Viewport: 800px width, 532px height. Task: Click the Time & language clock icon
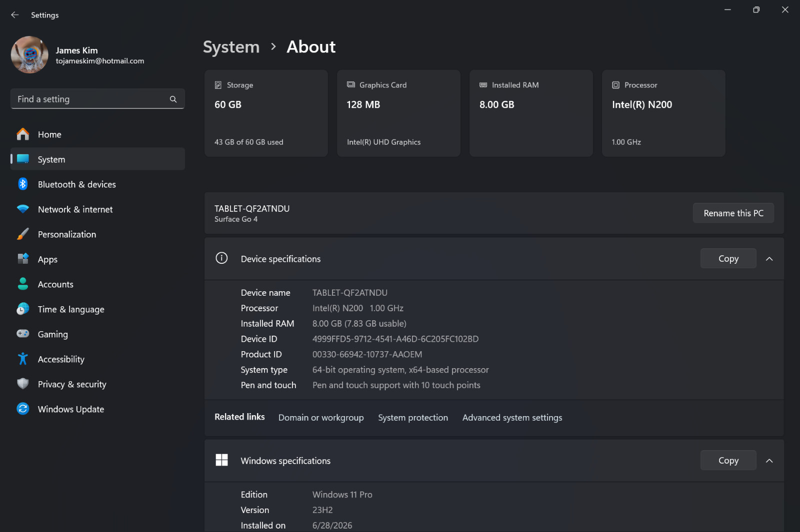click(23, 309)
